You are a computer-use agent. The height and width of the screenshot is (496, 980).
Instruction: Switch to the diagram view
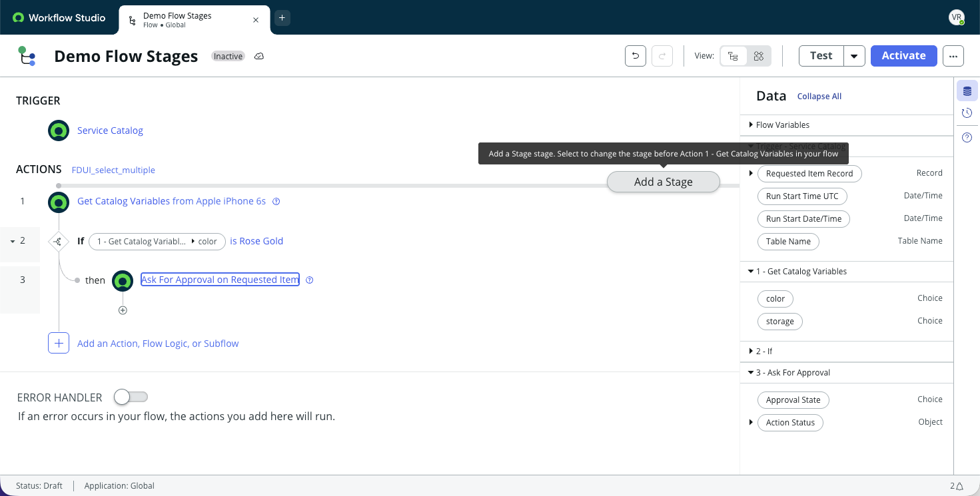pos(758,56)
